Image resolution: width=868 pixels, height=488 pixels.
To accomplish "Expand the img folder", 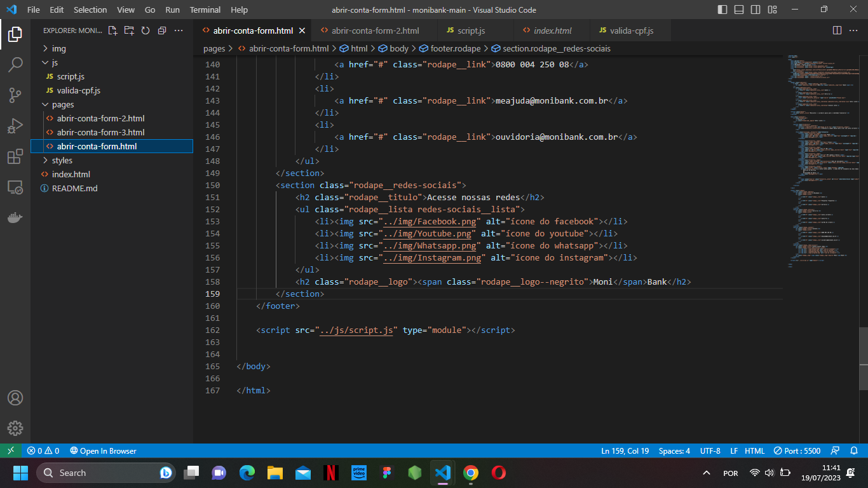I will click(112, 48).
